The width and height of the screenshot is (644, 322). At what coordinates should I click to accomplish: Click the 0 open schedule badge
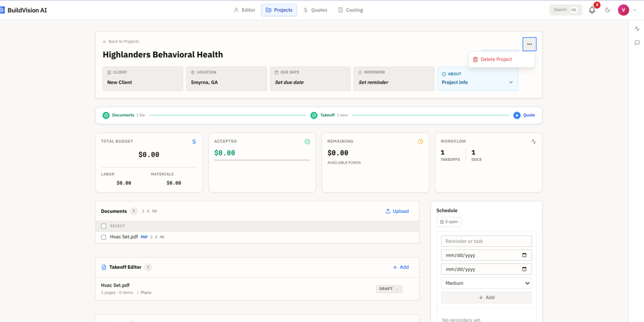[449, 222]
